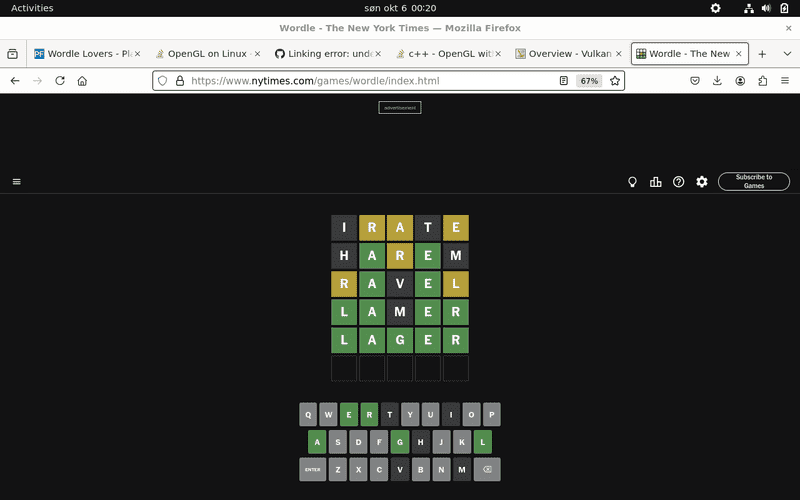Go to the Firefox home page icon

click(x=82, y=81)
